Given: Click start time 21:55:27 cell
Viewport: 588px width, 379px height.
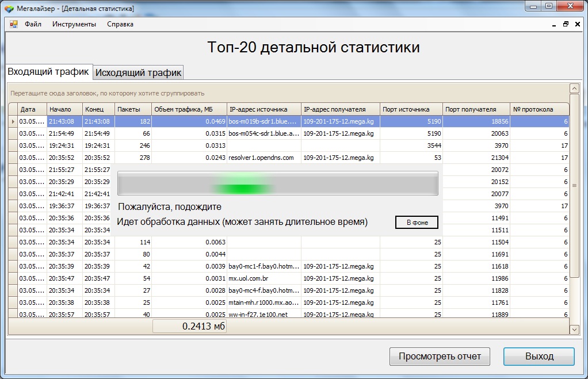Looking at the screenshot, I should point(64,170).
